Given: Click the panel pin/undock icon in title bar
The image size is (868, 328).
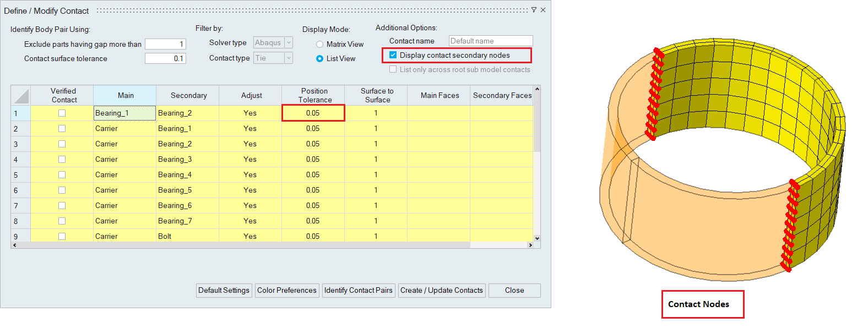Looking at the screenshot, I should (x=534, y=10).
